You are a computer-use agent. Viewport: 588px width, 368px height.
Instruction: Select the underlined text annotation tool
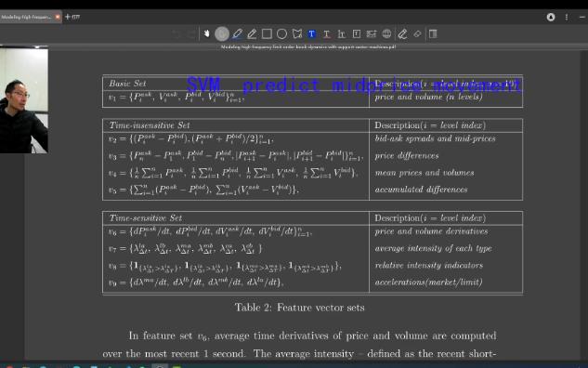tap(327, 34)
